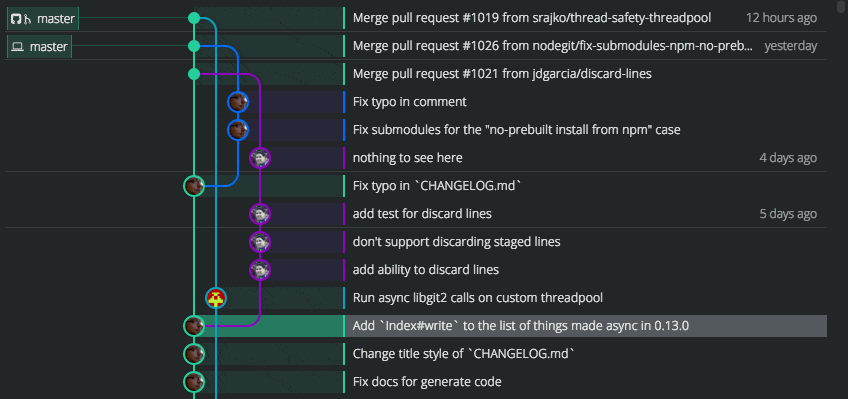The image size is (848, 399).
Task: Click the avatar node on 'Fix typo in CHANGELOG.md'
Action: [194, 186]
